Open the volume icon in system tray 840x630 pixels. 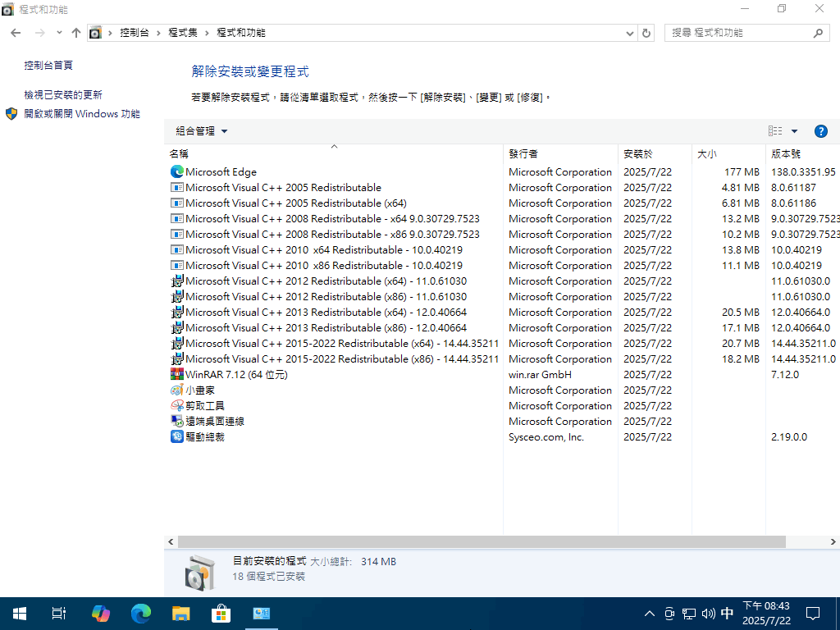pyautogui.click(x=708, y=614)
